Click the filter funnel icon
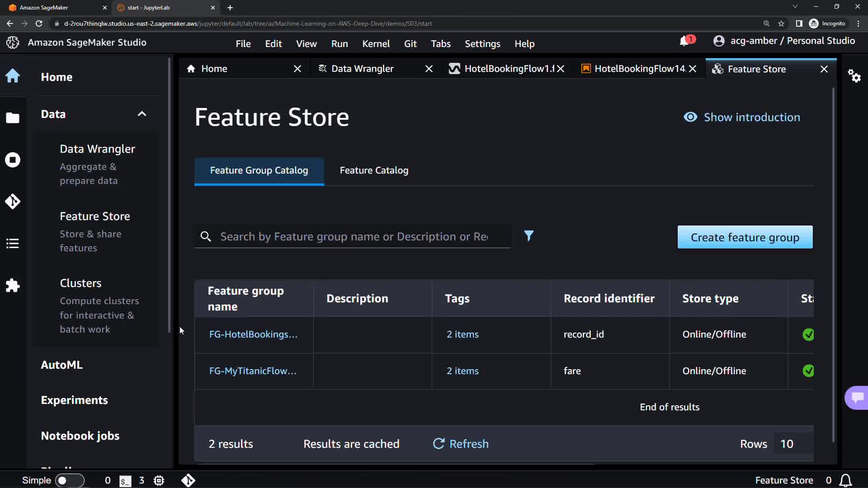 click(528, 236)
